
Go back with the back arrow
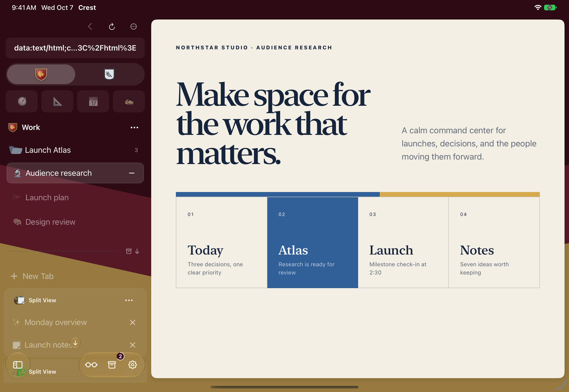tap(90, 27)
